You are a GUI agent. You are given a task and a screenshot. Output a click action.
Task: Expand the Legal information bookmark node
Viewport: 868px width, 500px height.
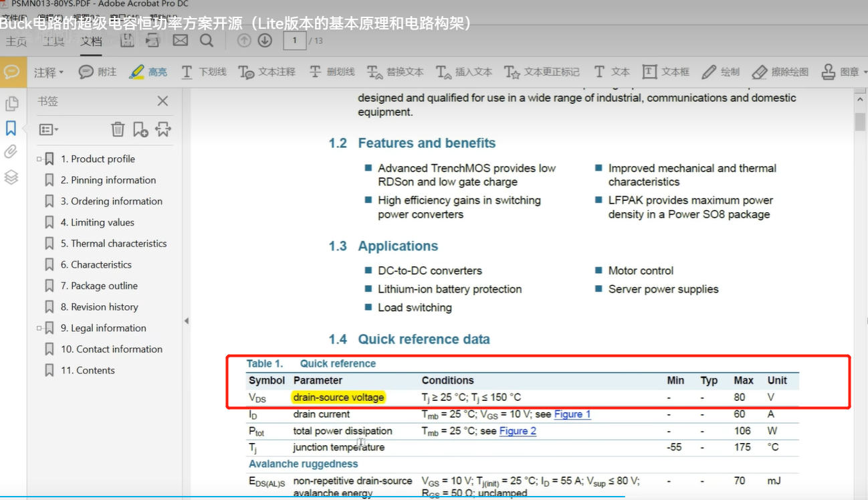[39, 328]
